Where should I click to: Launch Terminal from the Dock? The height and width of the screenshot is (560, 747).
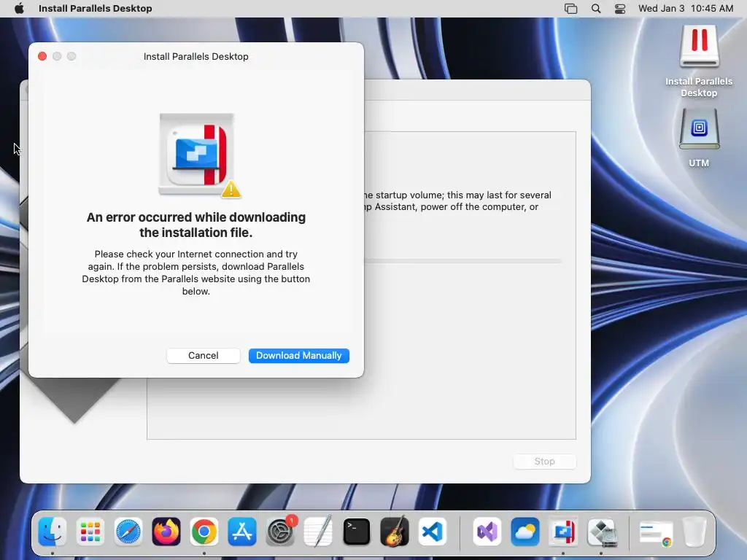(356, 532)
